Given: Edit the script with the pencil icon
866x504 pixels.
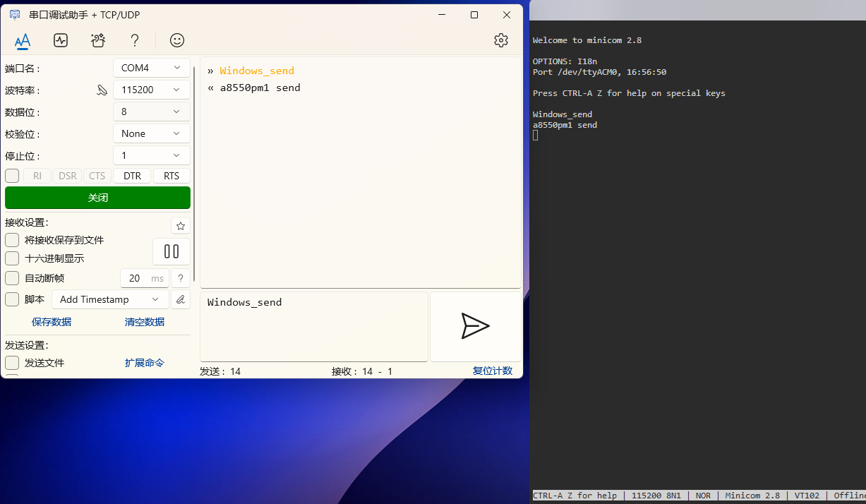Looking at the screenshot, I should point(181,299).
